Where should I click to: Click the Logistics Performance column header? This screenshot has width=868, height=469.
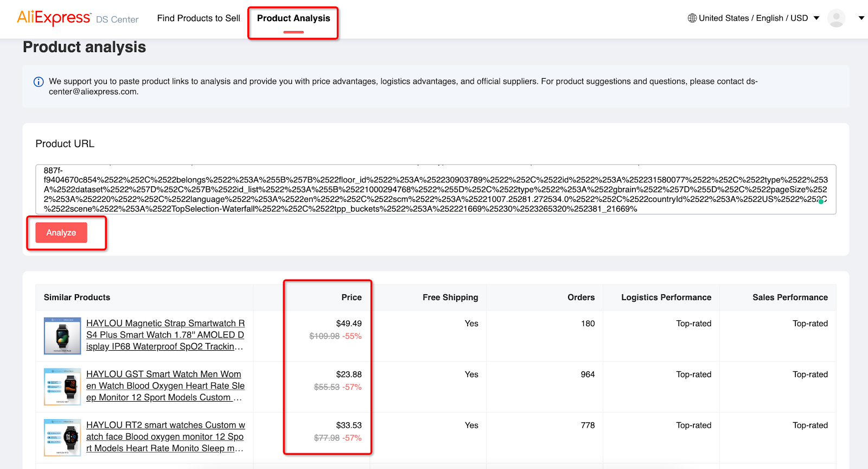pyautogui.click(x=666, y=297)
